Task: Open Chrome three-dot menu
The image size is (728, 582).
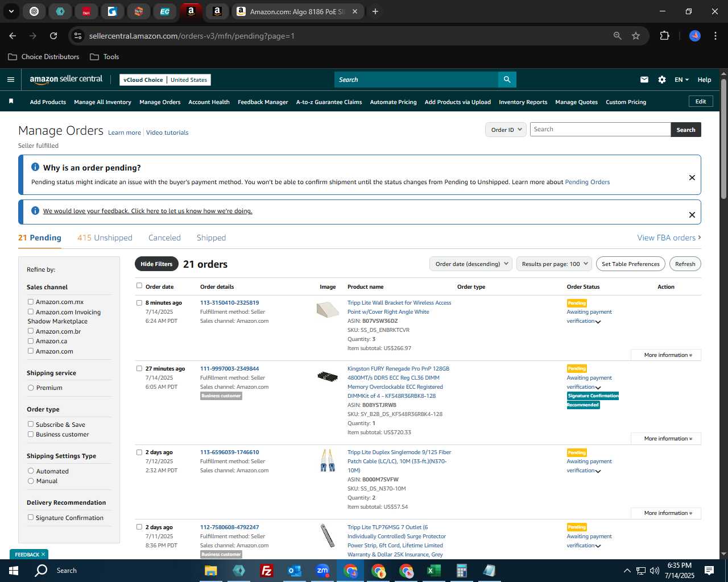Action: 714,36
